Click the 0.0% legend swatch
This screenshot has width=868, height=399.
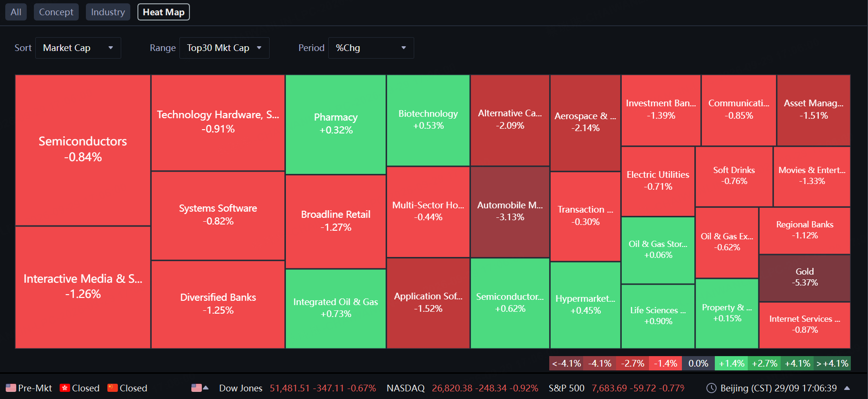[698, 363]
